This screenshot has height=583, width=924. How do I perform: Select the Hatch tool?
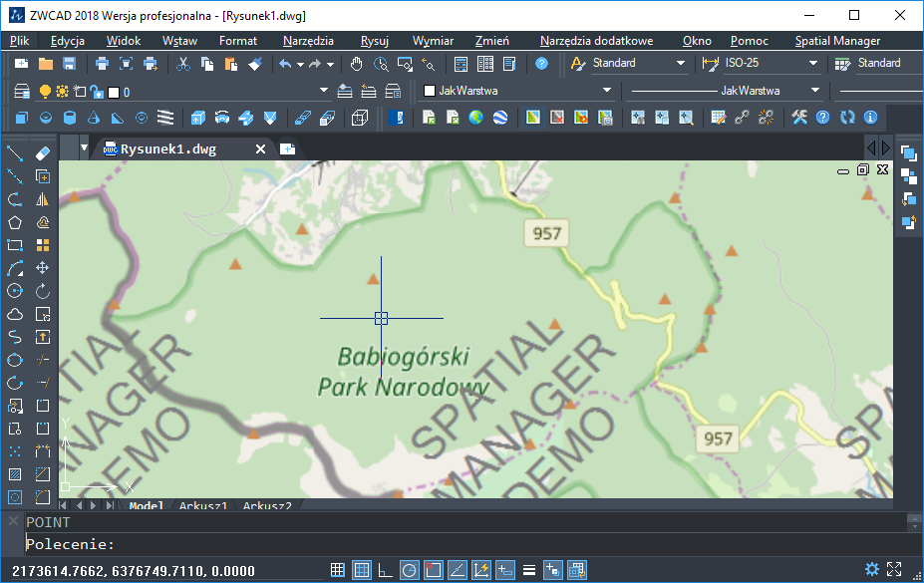coord(15,474)
